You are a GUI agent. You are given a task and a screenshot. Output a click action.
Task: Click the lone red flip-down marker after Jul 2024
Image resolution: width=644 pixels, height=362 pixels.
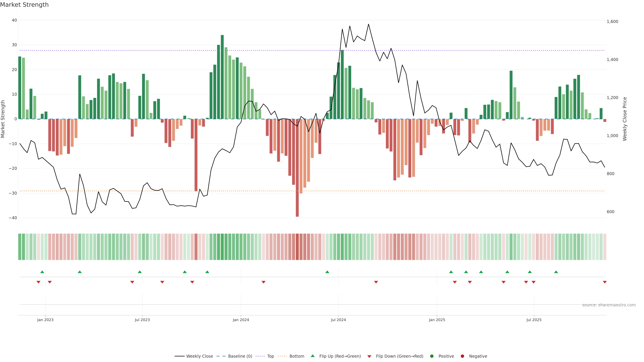[376, 282]
